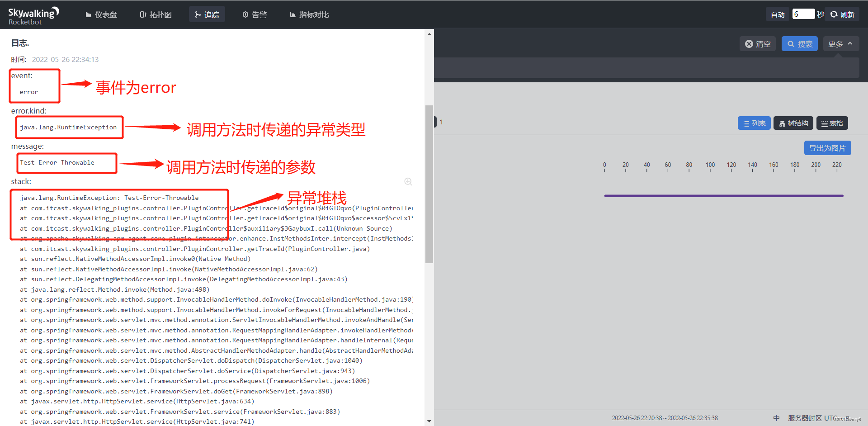Click the 清空 clear button

(758, 44)
